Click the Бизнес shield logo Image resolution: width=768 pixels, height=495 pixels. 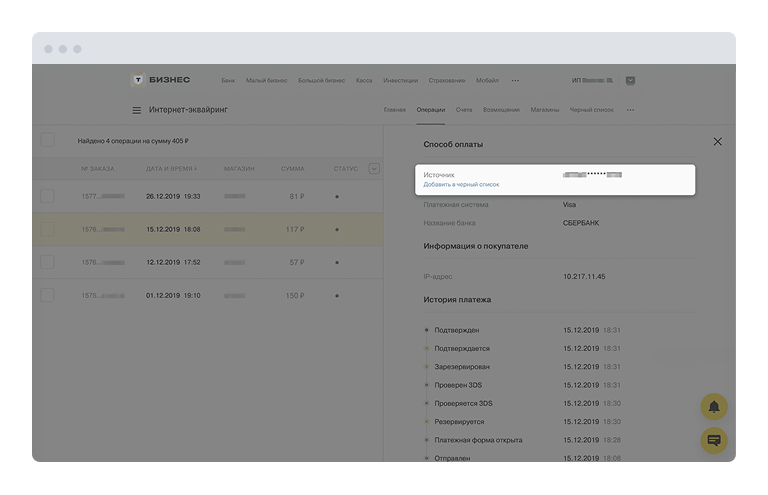click(x=137, y=80)
